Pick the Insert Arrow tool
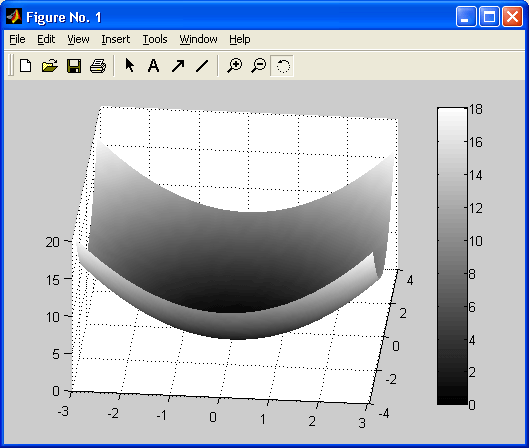The image size is (529, 448). click(178, 65)
